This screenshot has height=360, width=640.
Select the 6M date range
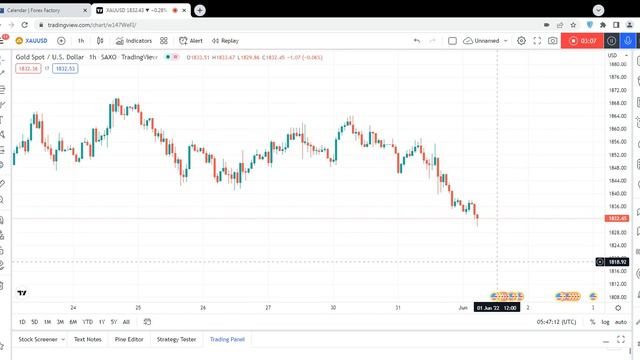pos(73,322)
